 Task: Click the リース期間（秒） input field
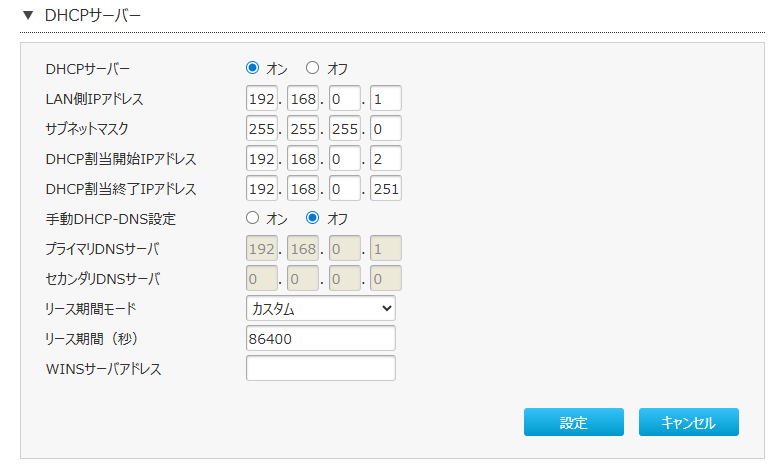pos(320,338)
